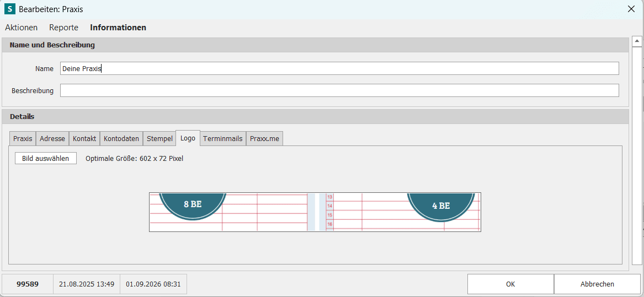Select the Kontodaten tab
Image resolution: width=644 pixels, height=297 pixels.
[x=121, y=139]
